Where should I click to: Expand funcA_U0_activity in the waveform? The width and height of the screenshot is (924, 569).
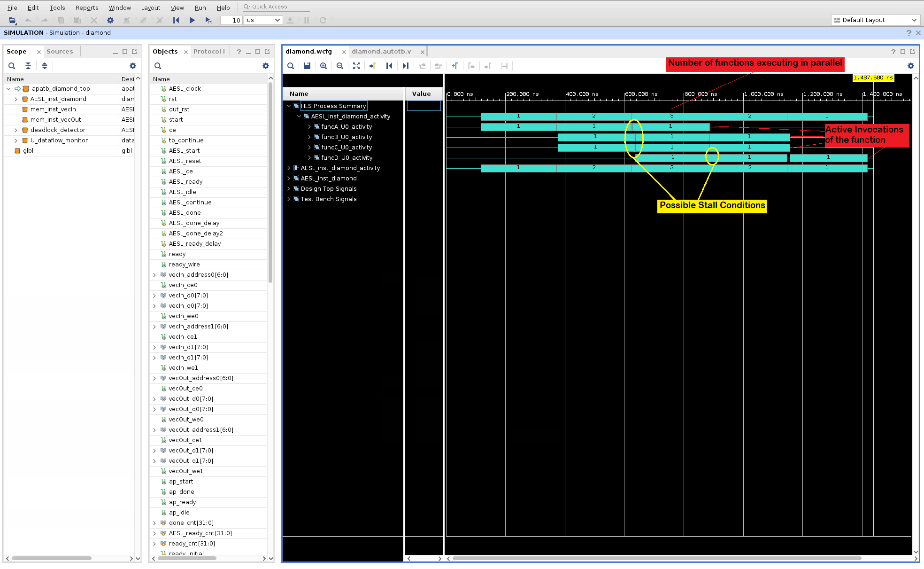pos(309,127)
